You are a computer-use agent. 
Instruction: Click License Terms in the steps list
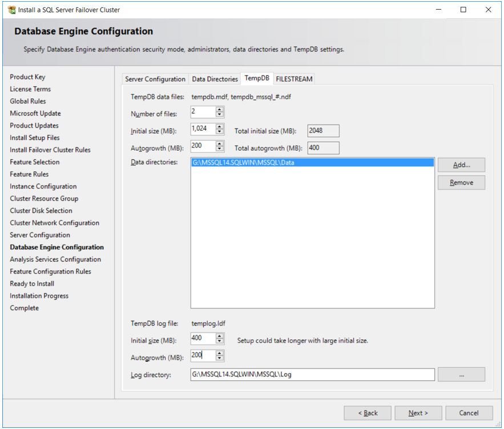(x=30, y=89)
